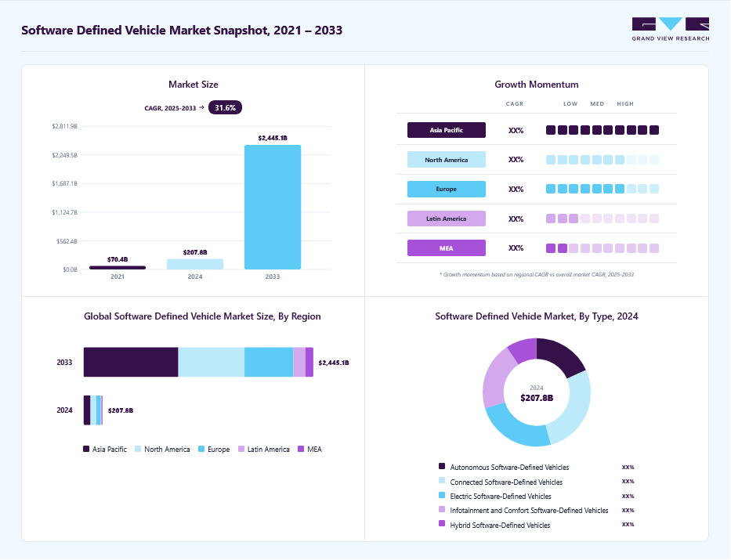
Task: Click the Asia Pacific XX% CAGR value
Action: [x=516, y=131]
